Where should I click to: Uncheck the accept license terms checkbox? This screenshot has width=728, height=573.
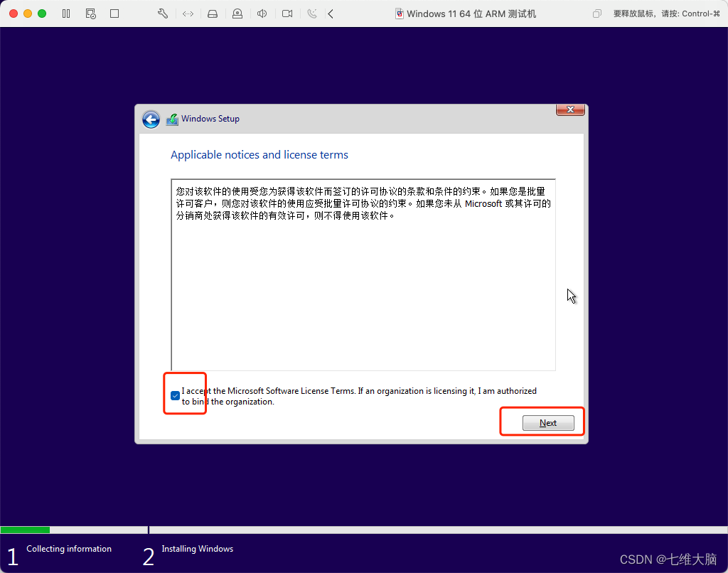point(175,395)
